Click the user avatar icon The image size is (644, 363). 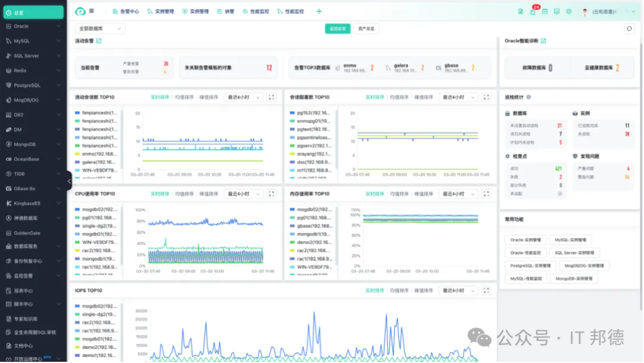[585, 12]
